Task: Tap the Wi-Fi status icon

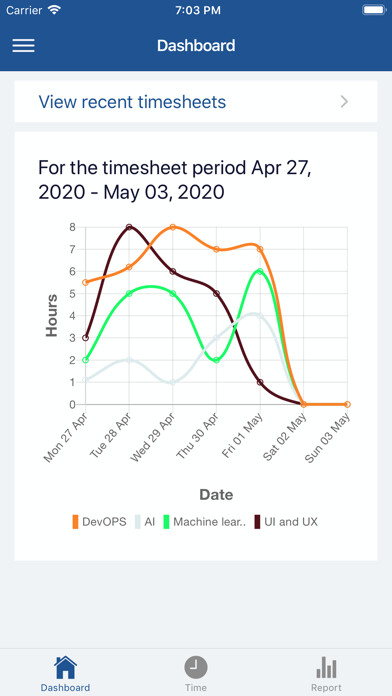Action: [x=55, y=10]
